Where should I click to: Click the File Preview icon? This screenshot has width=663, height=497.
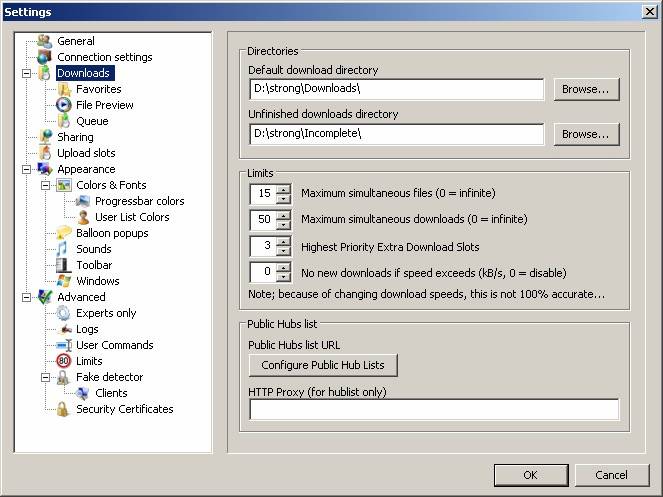pyautogui.click(x=64, y=105)
